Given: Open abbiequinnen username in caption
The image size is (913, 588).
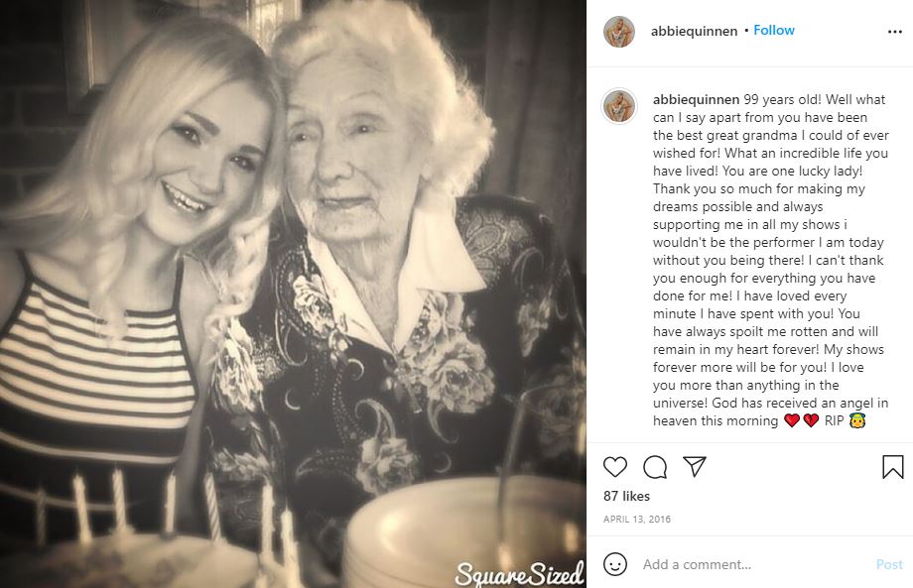Looking at the screenshot, I should coord(697,99).
